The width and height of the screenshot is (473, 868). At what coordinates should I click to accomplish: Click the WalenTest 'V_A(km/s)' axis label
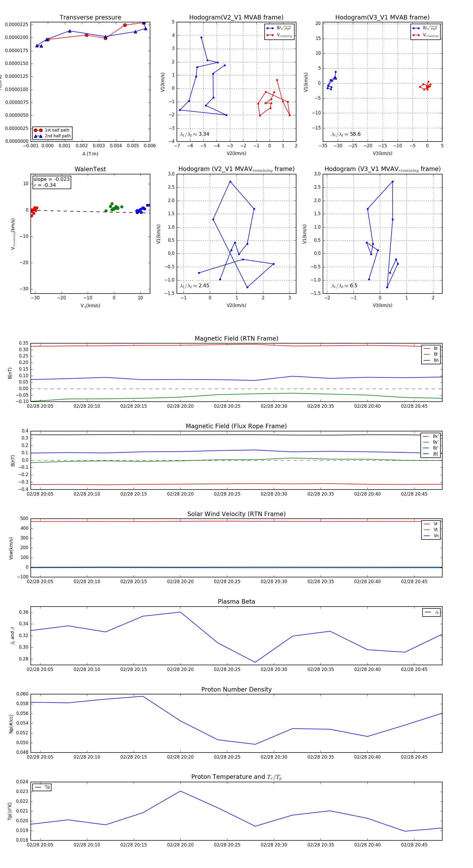(x=90, y=306)
